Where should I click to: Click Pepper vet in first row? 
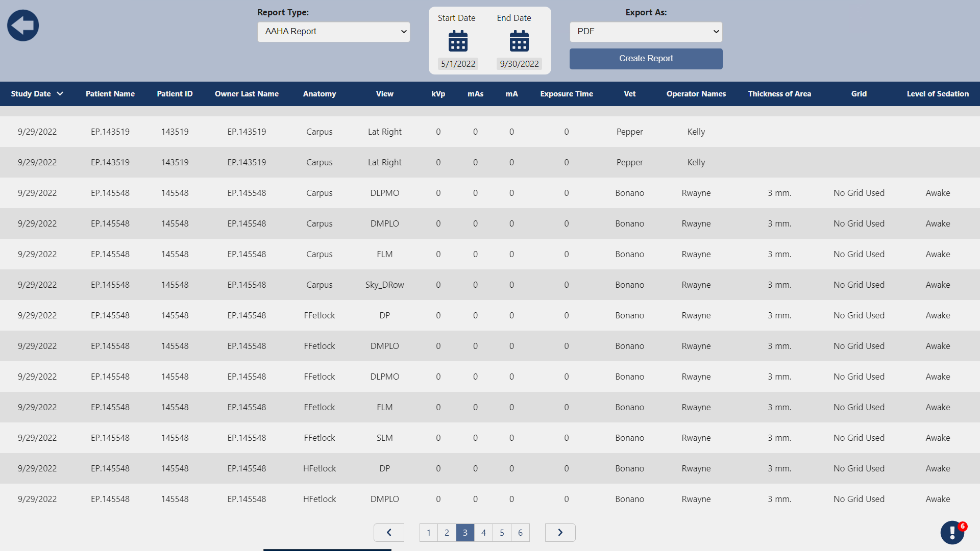pyautogui.click(x=630, y=132)
